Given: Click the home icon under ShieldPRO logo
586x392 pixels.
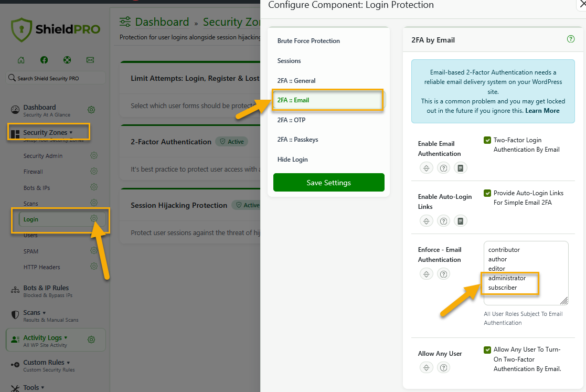Looking at the screenshot, I should point(22,60).
